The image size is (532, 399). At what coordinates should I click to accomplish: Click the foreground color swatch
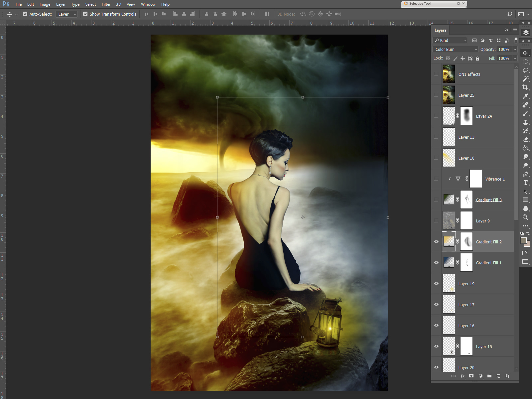524,240
